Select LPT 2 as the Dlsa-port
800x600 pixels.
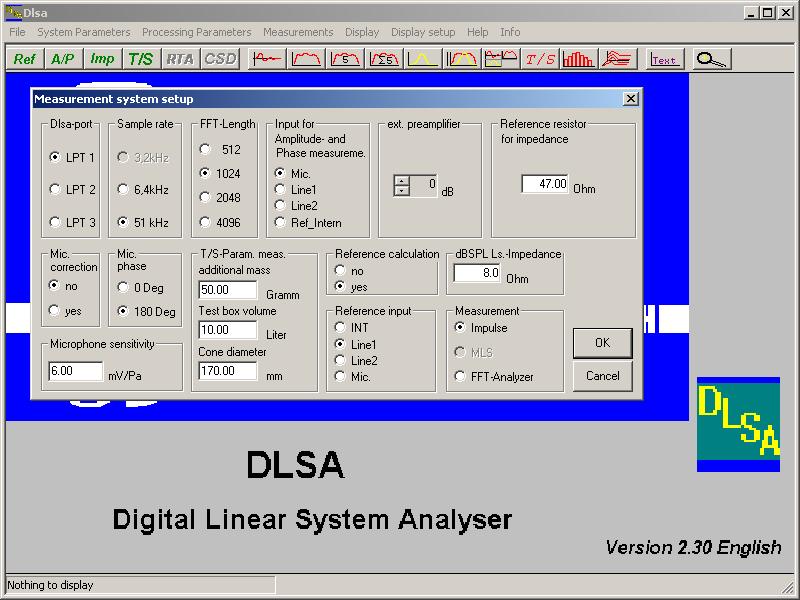coord(72,190)
